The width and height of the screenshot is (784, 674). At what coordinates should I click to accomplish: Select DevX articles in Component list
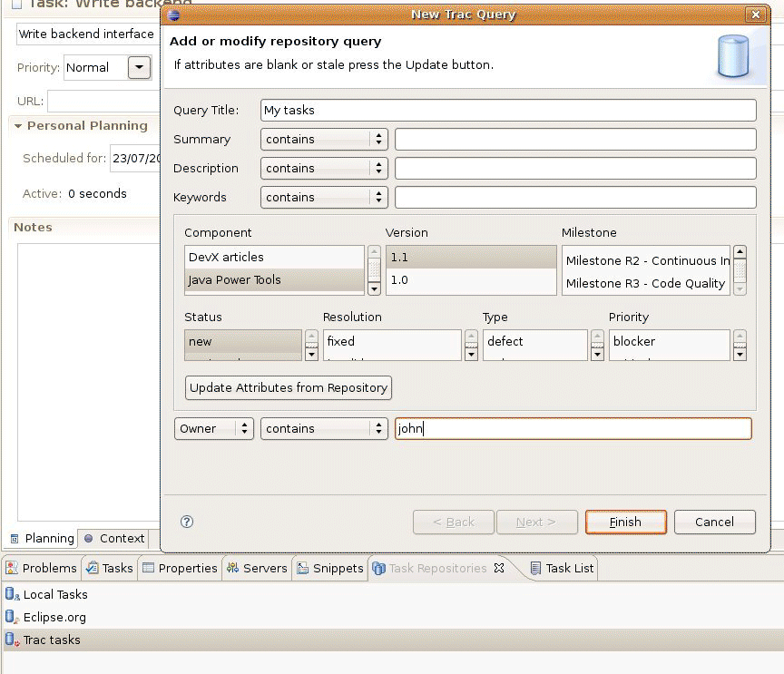pyautogui.click(x=274, y=257)
